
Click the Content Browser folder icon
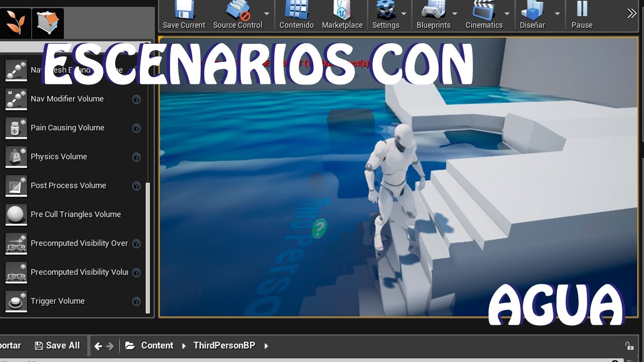coord(130,345)
